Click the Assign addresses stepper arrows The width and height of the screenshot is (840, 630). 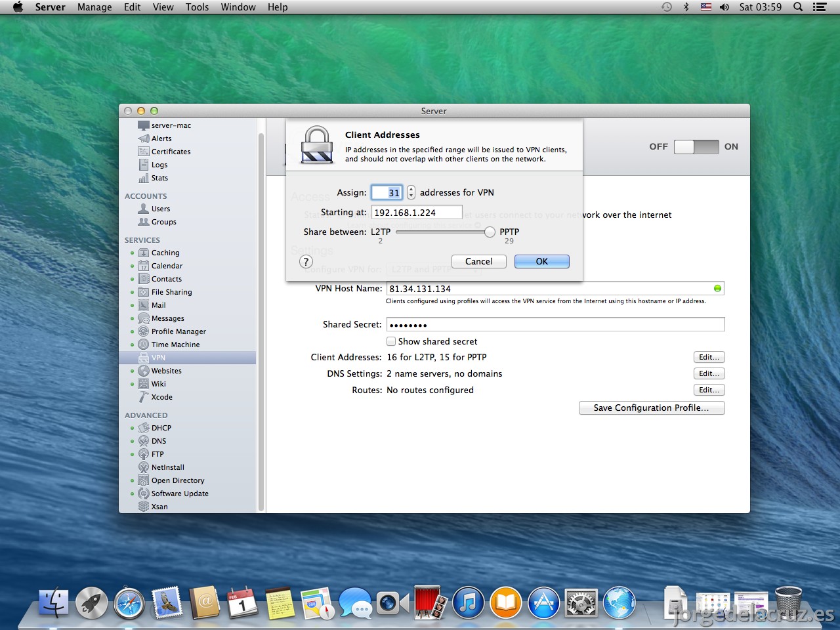(411, 192)
